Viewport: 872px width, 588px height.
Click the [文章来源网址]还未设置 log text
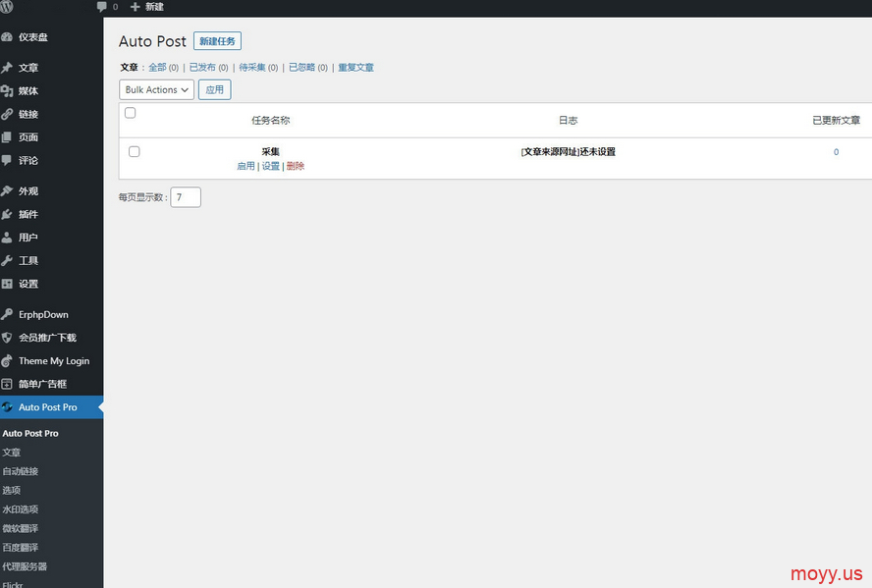pos(568,152)
